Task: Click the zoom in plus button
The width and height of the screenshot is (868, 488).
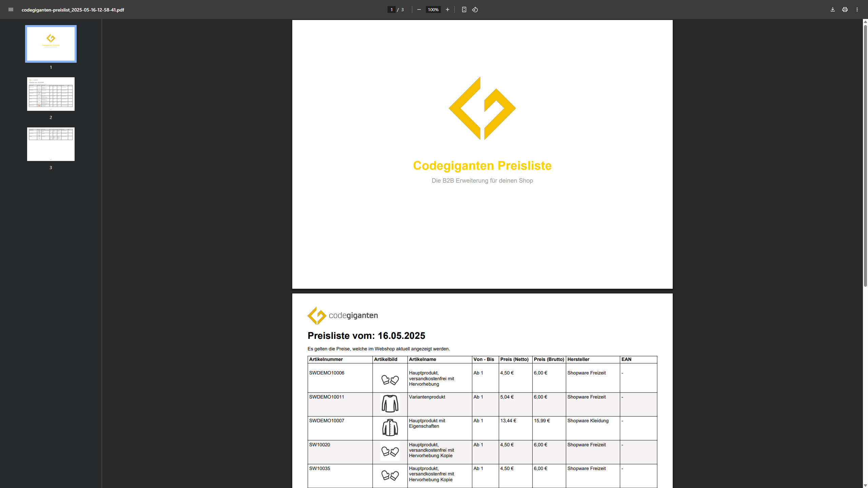Action: coord(448,9)
